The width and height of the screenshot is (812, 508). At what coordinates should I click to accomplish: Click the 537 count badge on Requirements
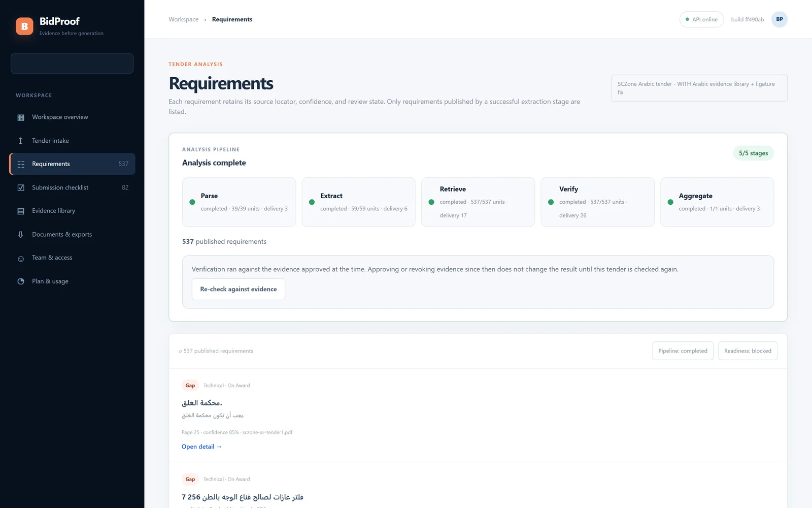click(x=123, y=164)
